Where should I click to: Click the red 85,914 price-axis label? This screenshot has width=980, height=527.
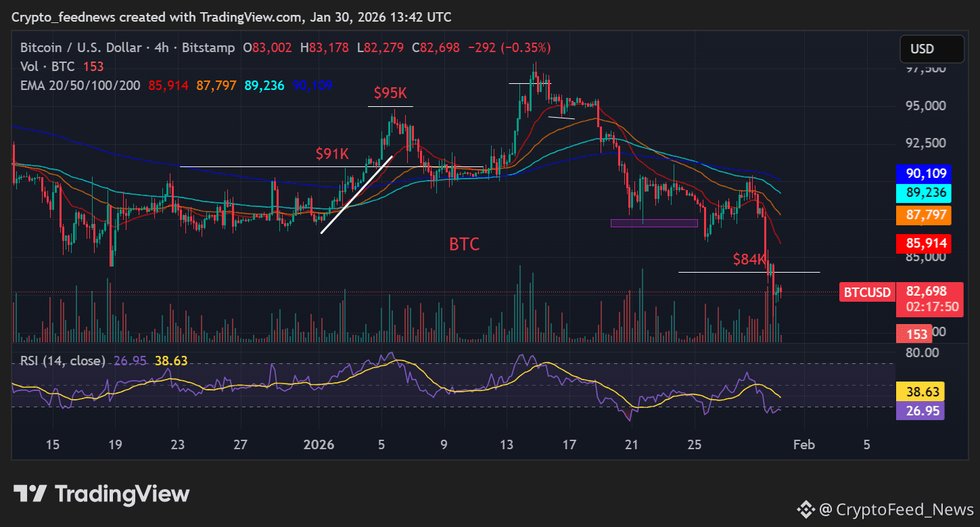click(x=925, y=243)
